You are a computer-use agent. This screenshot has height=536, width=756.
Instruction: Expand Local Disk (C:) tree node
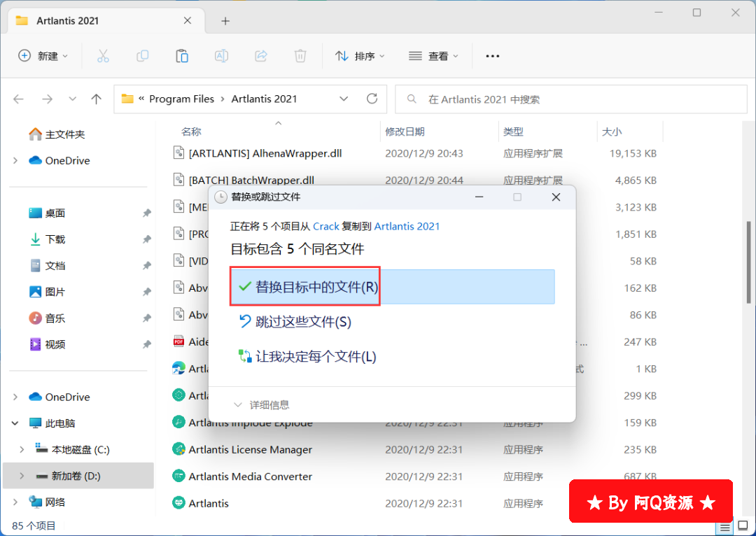pyautogui.click(x=22, y=450)
